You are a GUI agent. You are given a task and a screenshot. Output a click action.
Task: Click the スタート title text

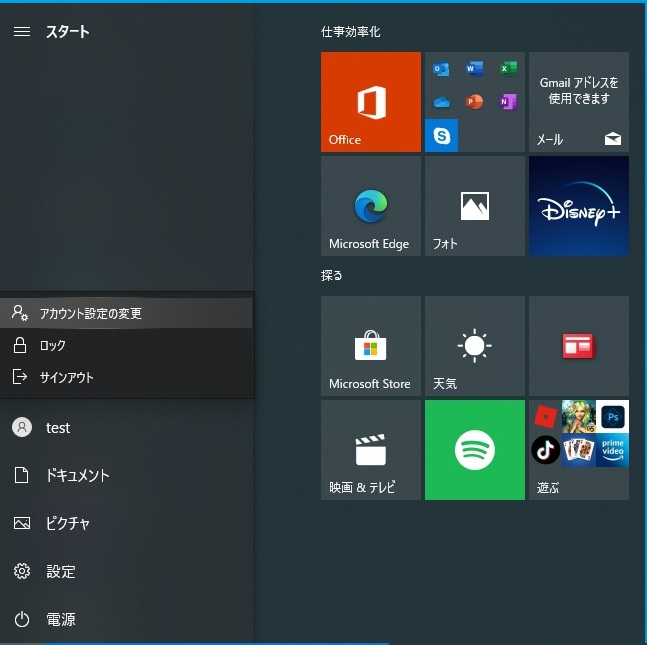point(67,31)
